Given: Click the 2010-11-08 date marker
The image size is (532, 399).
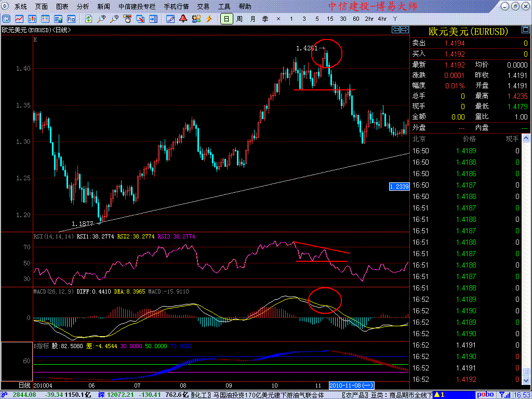Looking at the screenshot, I should [352, 385].
